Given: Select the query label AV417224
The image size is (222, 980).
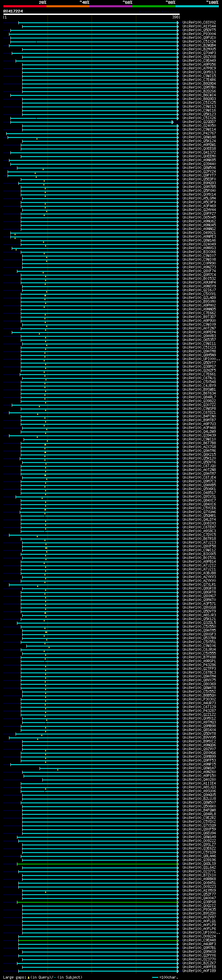Looking at the screenshot, I should 13,11.
